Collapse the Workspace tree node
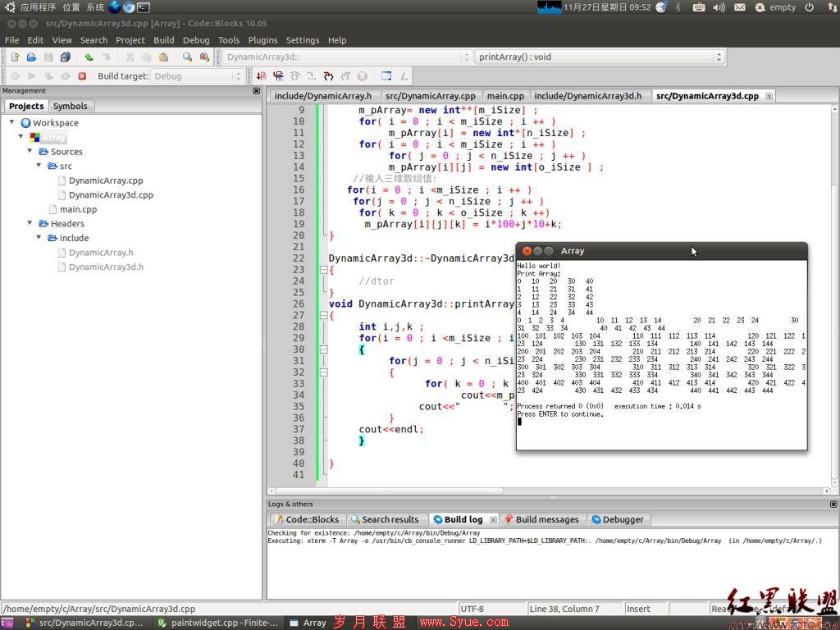Viewport: 840px width, 630px height. [x=11, y=123]
